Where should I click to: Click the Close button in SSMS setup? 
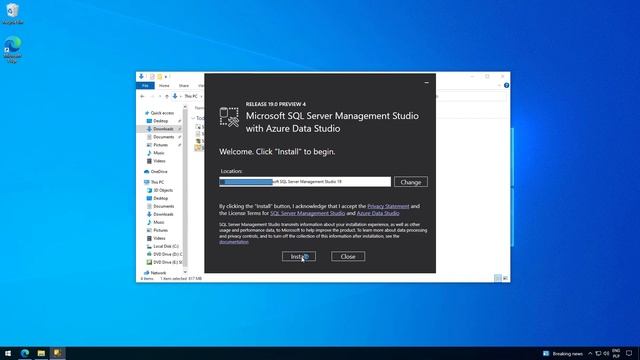point(348,256)
